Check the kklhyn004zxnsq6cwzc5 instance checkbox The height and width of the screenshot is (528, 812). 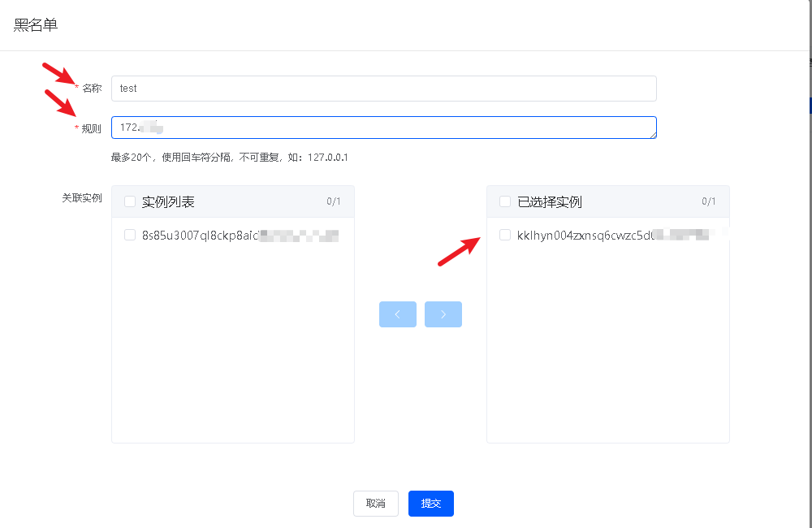505,236
